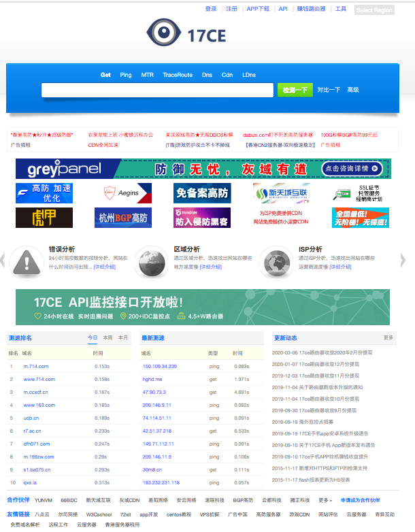Open error analysis 详细介绍 link
The image size is (415, 532).
click(105, 267)
